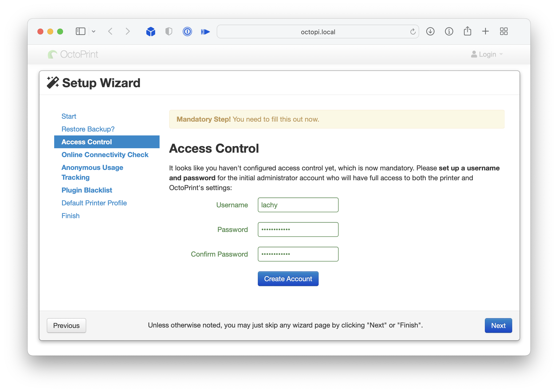Open Online Connectivity Check step
Screen dimensions: 558x392
[x=105, y=155]
